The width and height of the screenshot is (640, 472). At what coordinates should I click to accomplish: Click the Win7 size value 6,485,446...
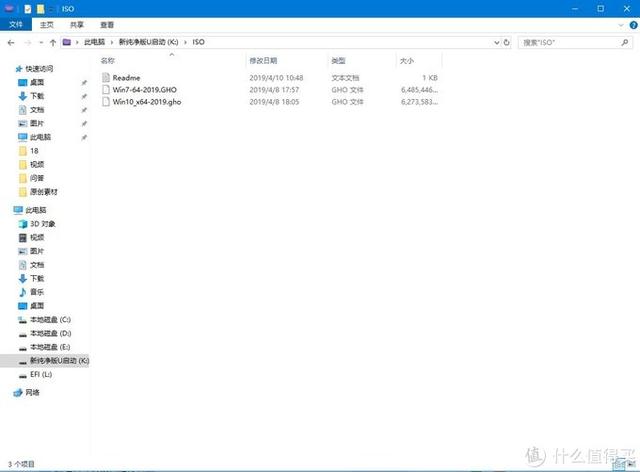(420, 90)
